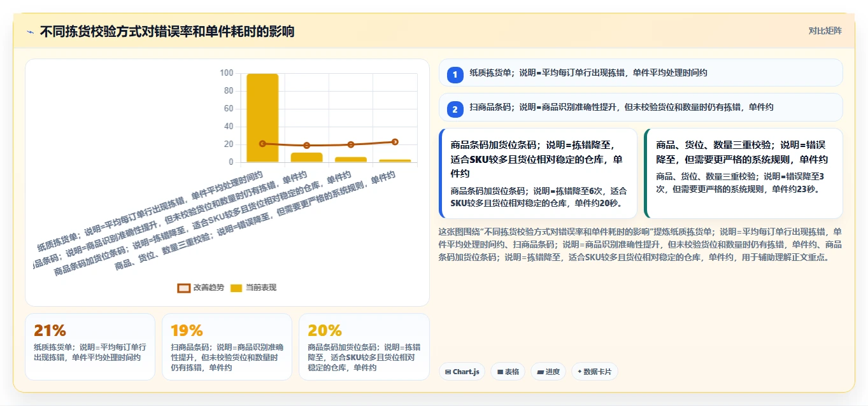Select numbered badge 2 for 扫商品条码
Screen dimensions: 868x406
coord(455,109)
